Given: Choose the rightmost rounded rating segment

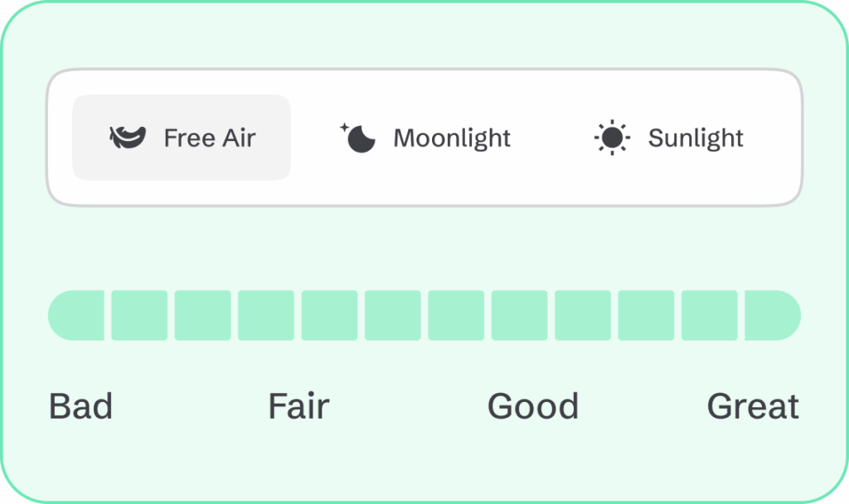Looking at the screenshot, I should click(x=773, y=315).
